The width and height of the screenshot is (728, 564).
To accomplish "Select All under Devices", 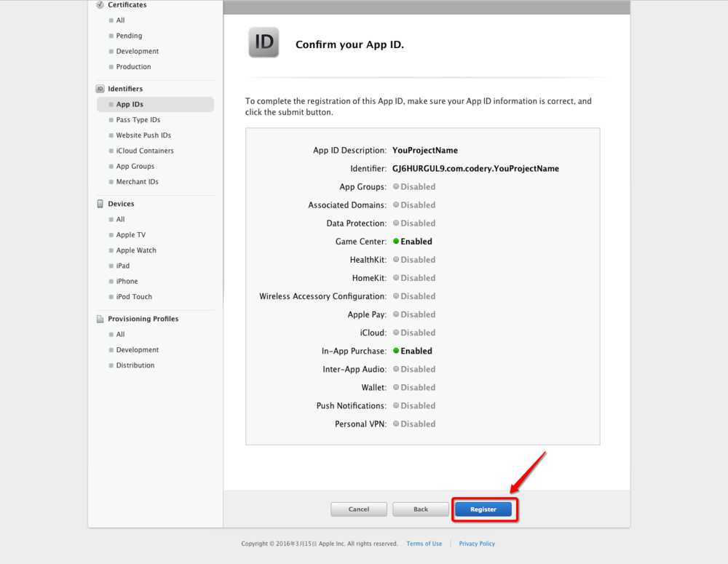I will click(120, 219).
